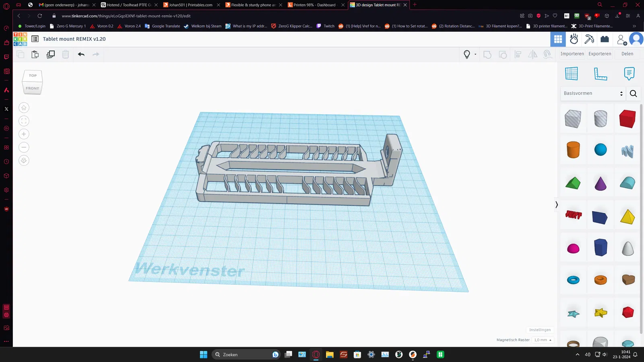Click the Zoeken taskbar search box
Viewport: 644px width, 362px height.
246,354
